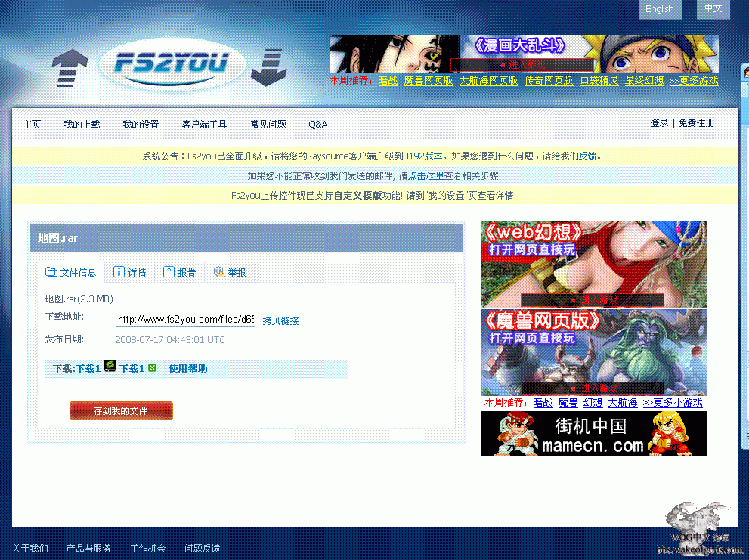Click the 产品与服务 footer link
The height and width of the screenshot is (560, 749).
(88, 548)
